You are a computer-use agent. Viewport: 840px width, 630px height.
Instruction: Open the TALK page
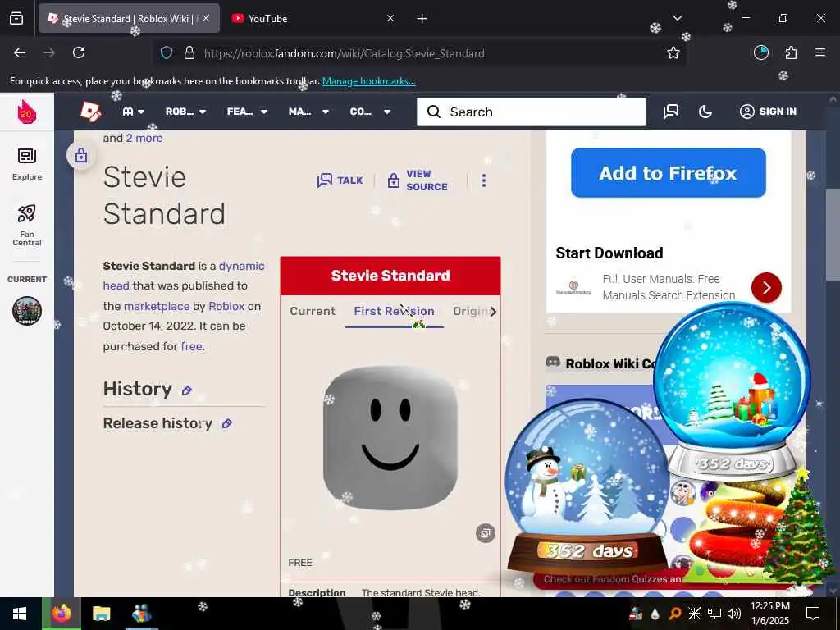click(x=340, y=180)
